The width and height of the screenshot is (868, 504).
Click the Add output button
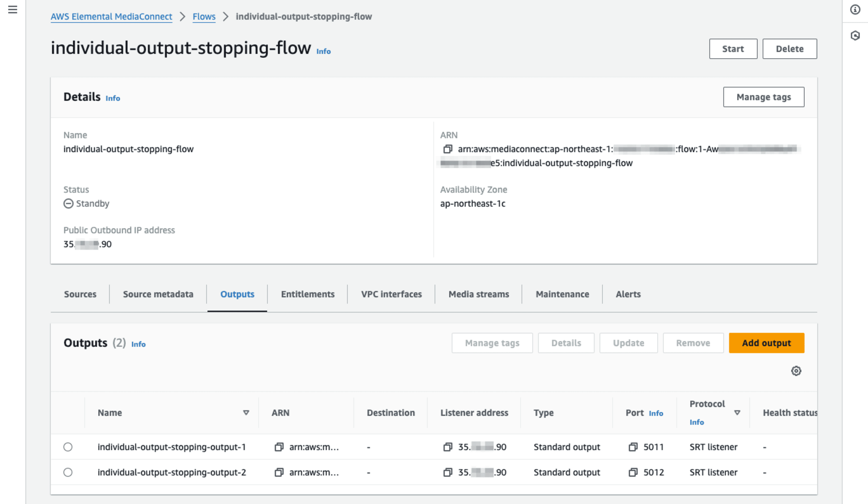(766, 343)
